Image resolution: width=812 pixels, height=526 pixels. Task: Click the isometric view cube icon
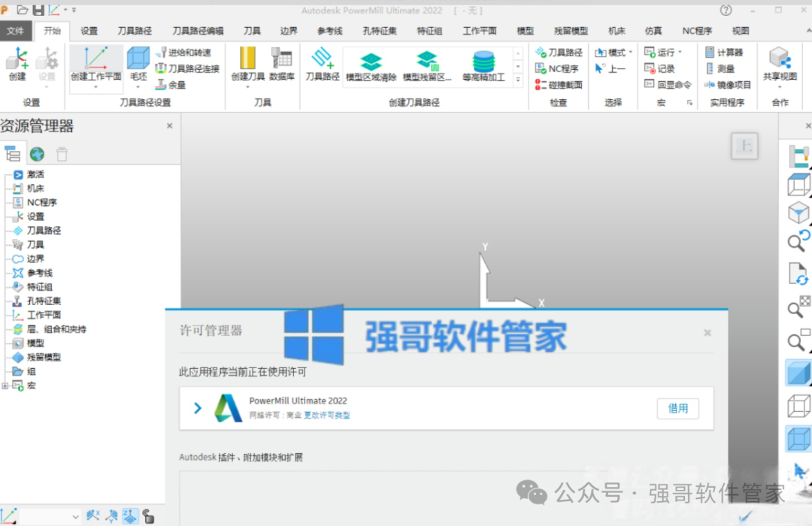click(x=798, y=212)
